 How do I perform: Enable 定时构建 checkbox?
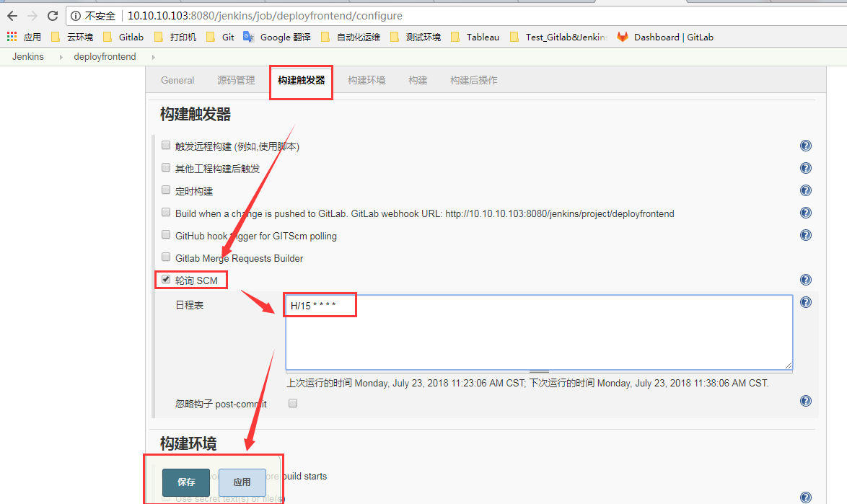(166, 190)
